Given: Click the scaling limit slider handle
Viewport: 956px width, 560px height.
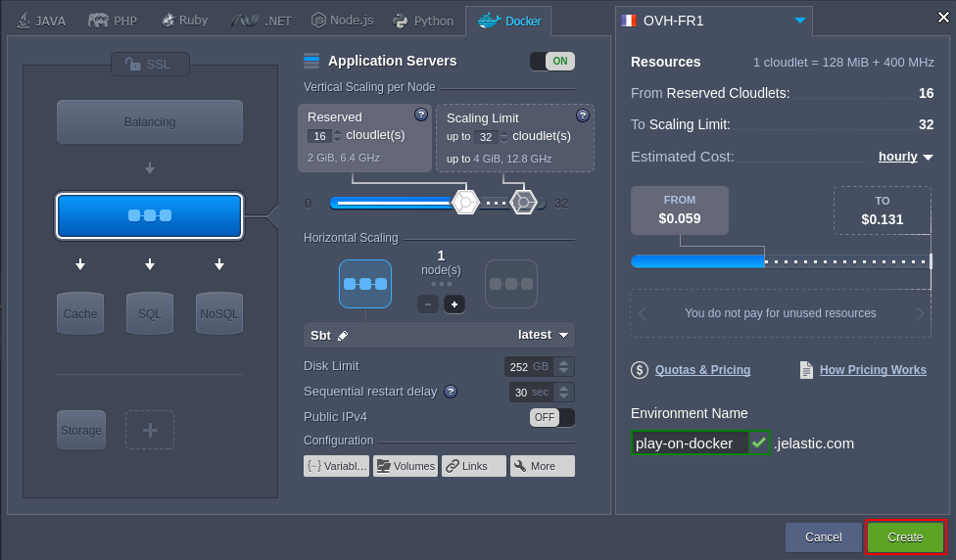Looking at the screenshot, I should 523,203.
